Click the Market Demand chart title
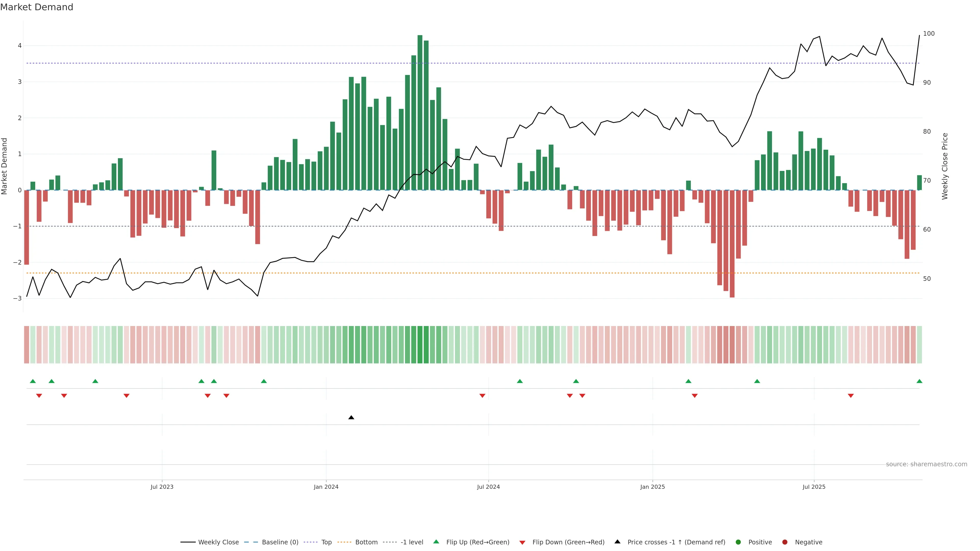Viewport: 980px width, 551px height. (36, 7)
